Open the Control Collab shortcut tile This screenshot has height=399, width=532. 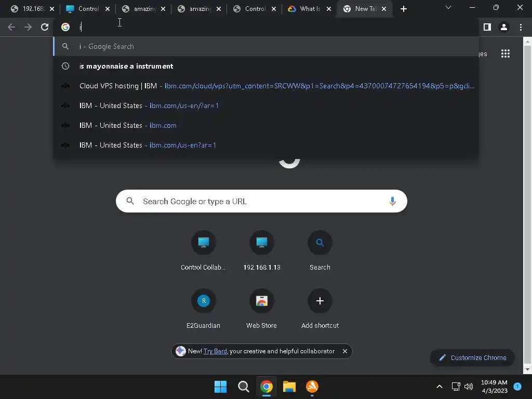click(x=203, y=250)
